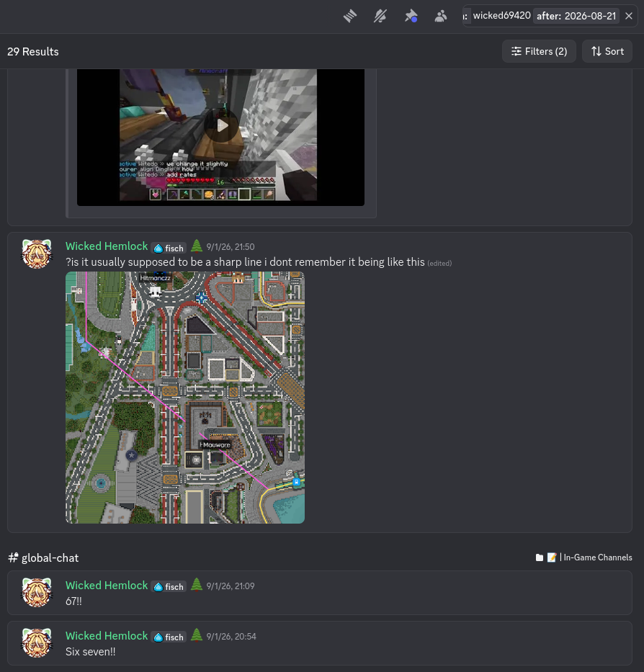The height and width of the screenshot is (672, 644).
Task: Open the city map image attachment
Action: tap(185, 398)
